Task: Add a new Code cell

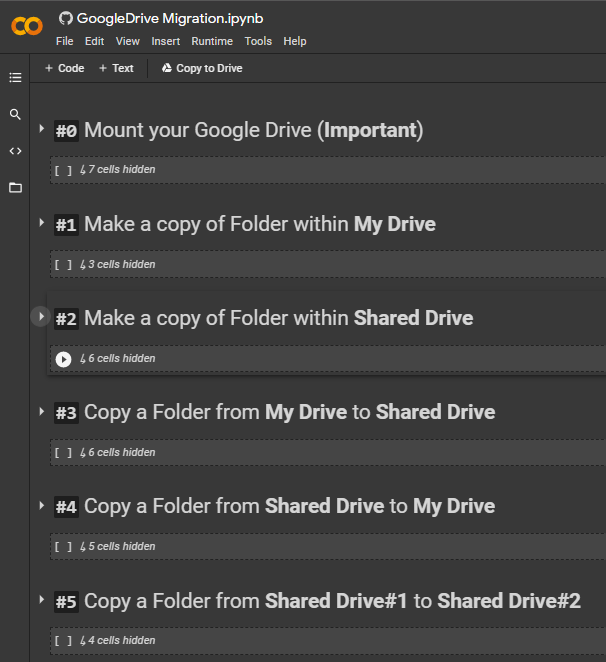Action: (65, 68)
